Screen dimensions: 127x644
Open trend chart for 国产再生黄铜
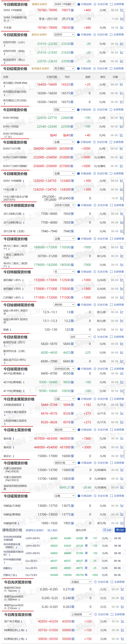tap(122, 621)
